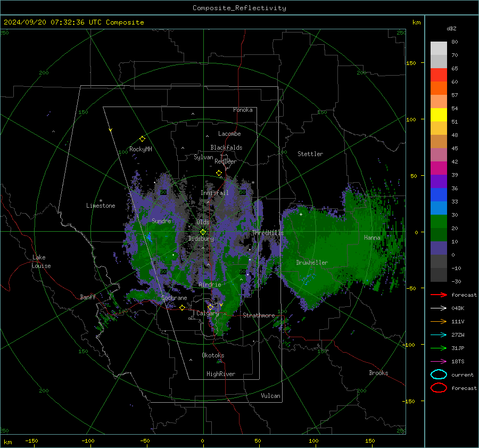Select the red swatch between 65 and 60
Screen dimensions: 479x448
[x=439, y=75]
